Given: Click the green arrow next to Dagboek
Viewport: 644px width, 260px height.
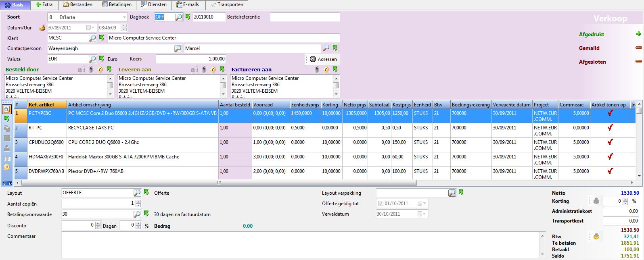Looking at the screenshot, I should coord(188,17).
